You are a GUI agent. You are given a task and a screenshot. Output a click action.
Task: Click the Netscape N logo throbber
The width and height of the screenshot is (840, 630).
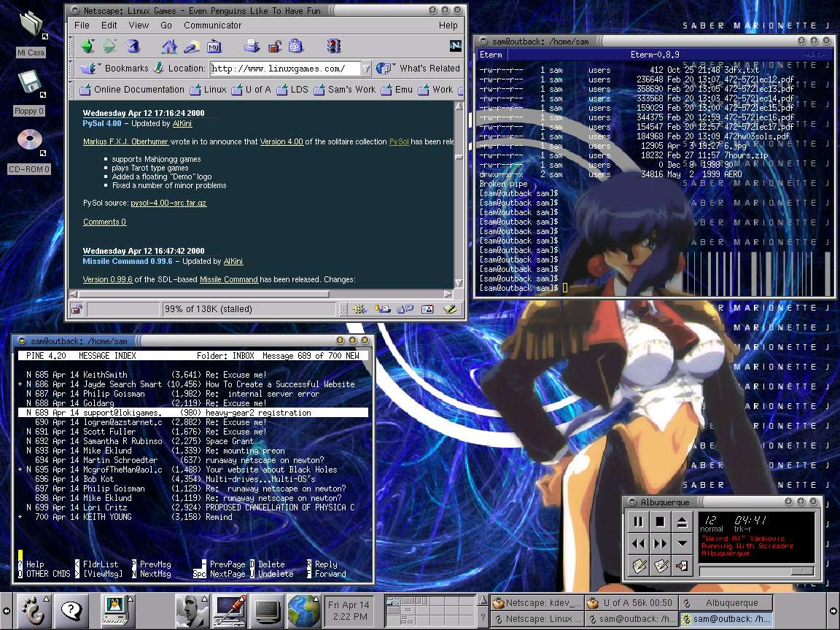coord(455,46)
